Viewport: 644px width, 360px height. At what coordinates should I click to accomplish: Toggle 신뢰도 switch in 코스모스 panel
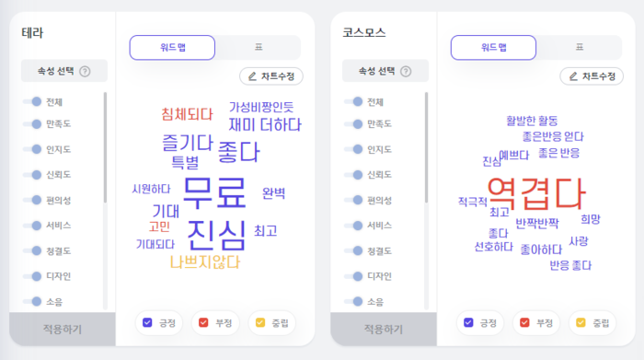click(x=353, y=175)
